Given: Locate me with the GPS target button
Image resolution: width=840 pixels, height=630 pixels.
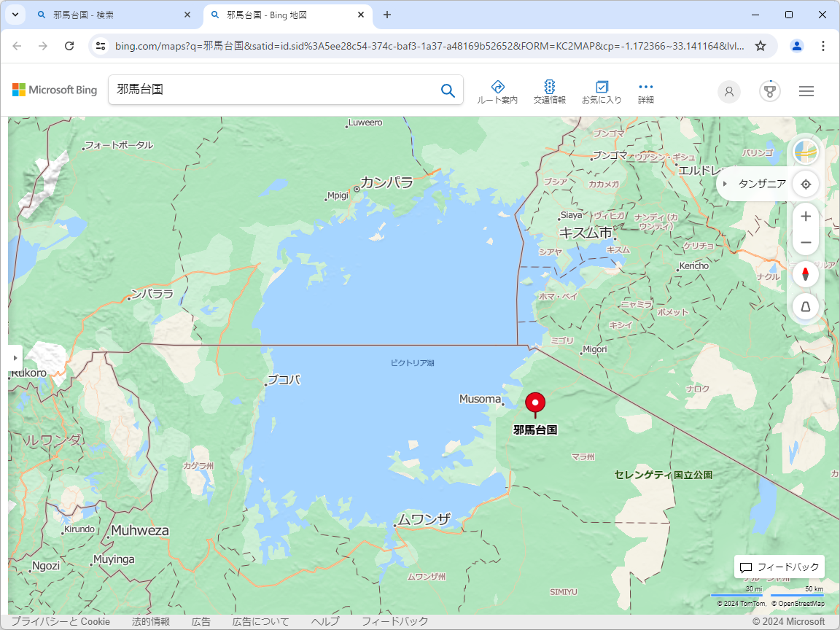Looking at the screenshot, I should (x=806, y=184).
